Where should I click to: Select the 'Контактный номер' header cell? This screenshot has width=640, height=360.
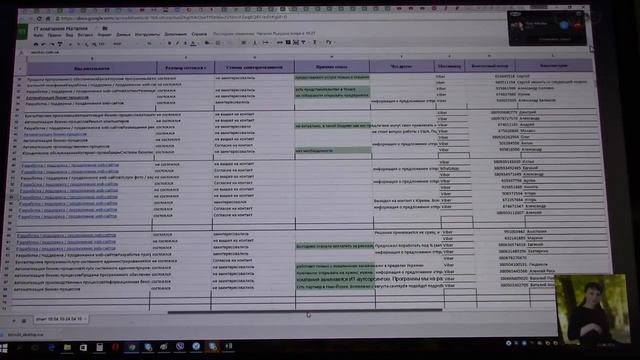[490, 65]
